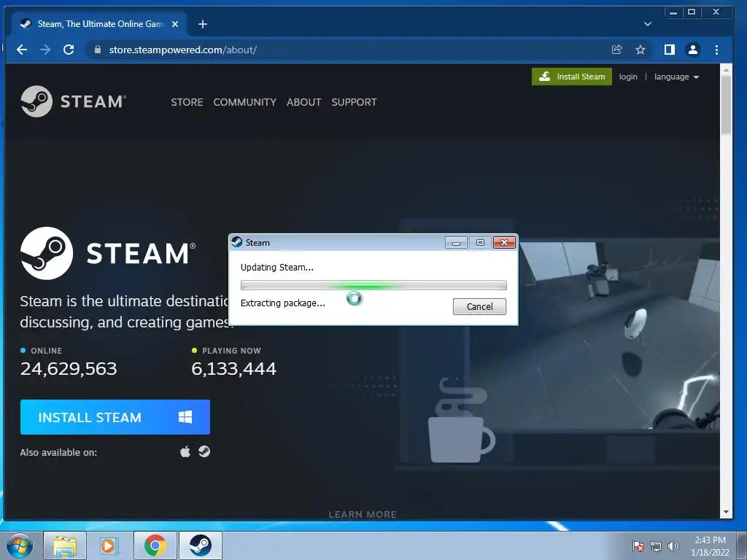Click the 'Extracting package...' status text

click(283, 303)
